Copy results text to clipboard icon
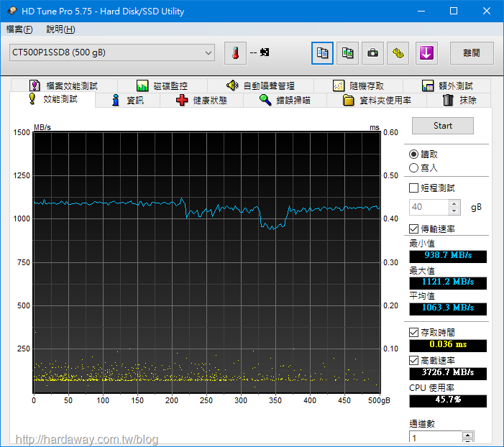504x447 pixels. pyautogui.click(x=322, y=53)
